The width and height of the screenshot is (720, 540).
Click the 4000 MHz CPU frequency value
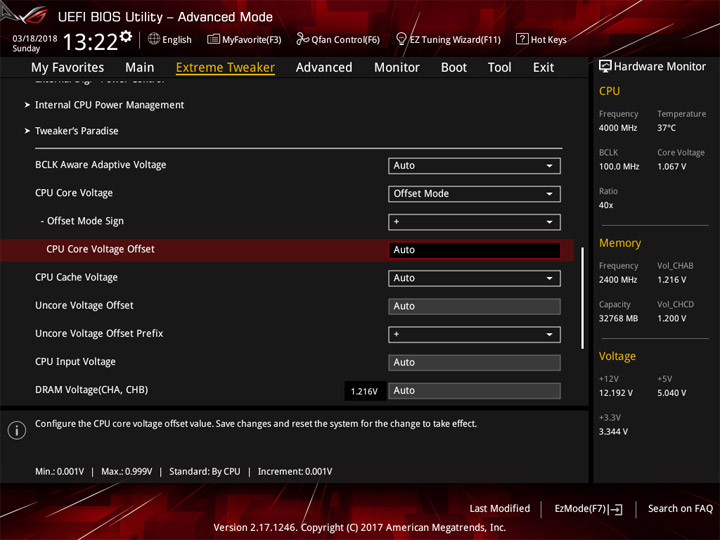point(618,128)
